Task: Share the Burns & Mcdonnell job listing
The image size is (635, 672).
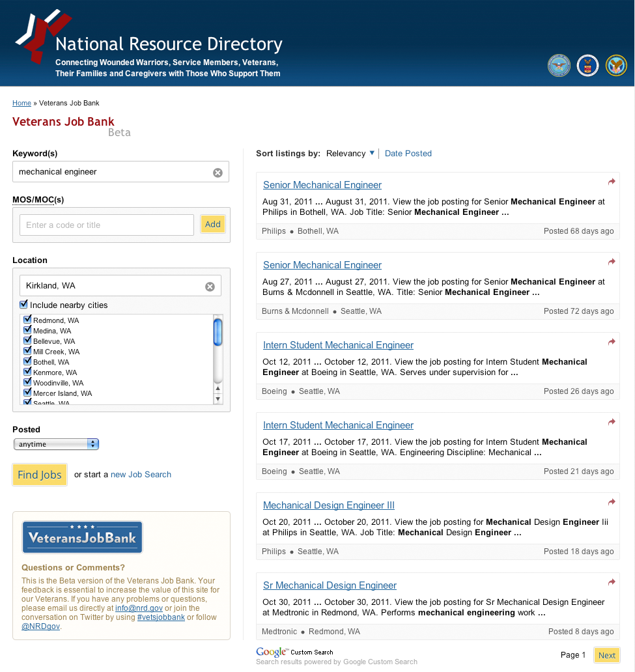Action: pos(612,262)
